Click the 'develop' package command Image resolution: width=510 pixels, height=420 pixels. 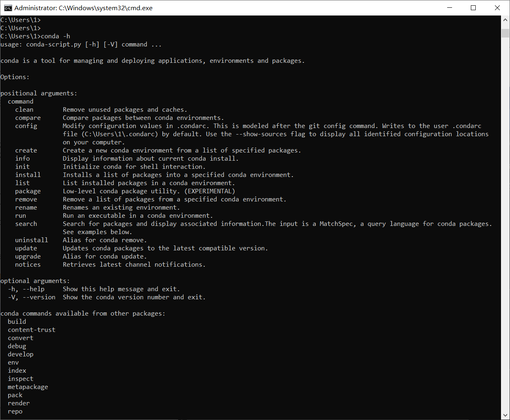click(21, 354)
